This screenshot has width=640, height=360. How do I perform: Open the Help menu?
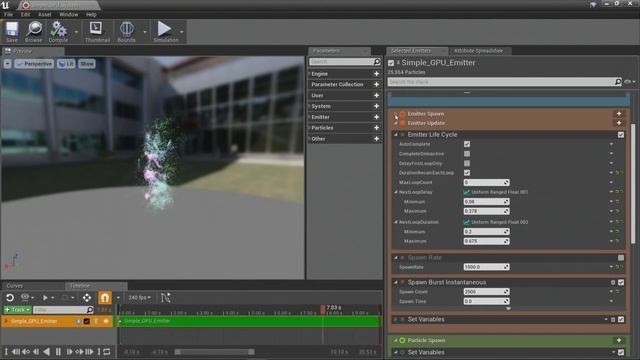[x=91, y=14]
